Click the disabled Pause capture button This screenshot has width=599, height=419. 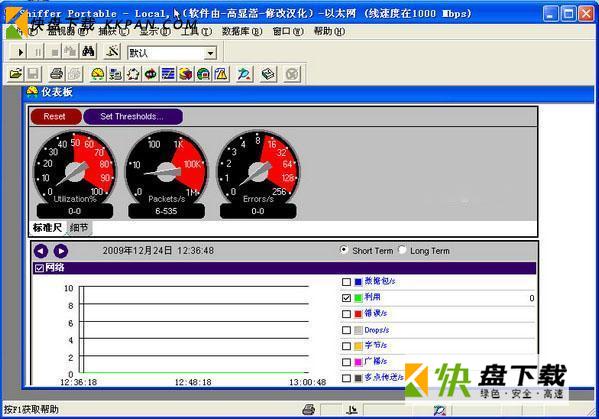(x=37, y=52)
